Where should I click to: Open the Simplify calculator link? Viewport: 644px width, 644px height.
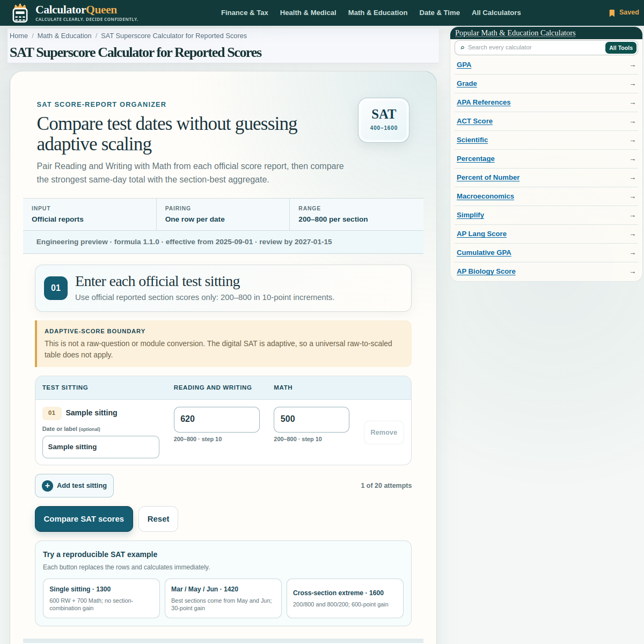tap(470, 215)
